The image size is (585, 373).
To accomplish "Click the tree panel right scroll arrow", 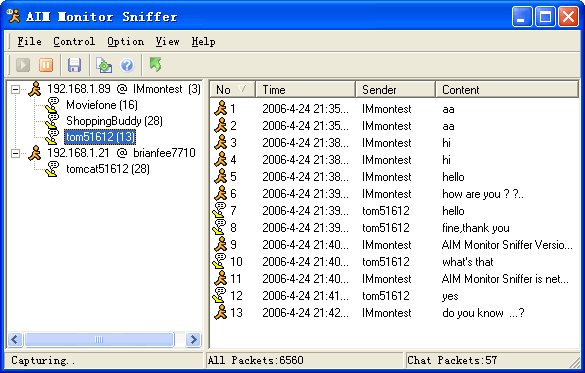I will 193,339.
